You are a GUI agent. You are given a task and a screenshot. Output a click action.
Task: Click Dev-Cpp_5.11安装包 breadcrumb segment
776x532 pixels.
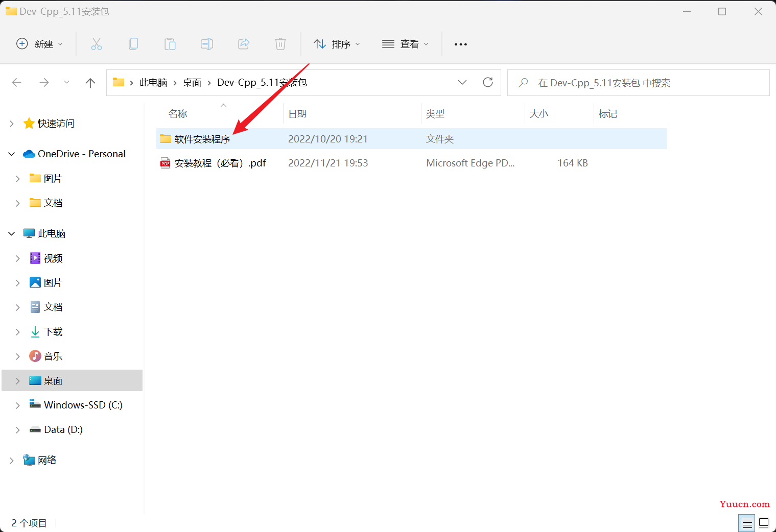click(262, 83)
